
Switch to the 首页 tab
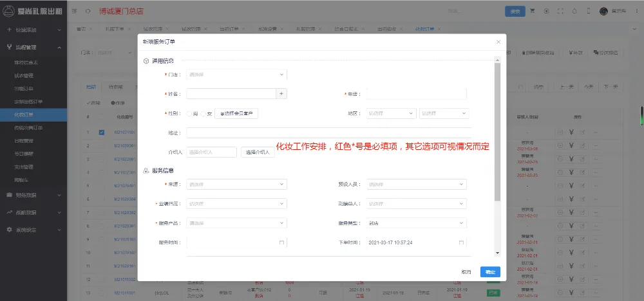coord(81,30)
